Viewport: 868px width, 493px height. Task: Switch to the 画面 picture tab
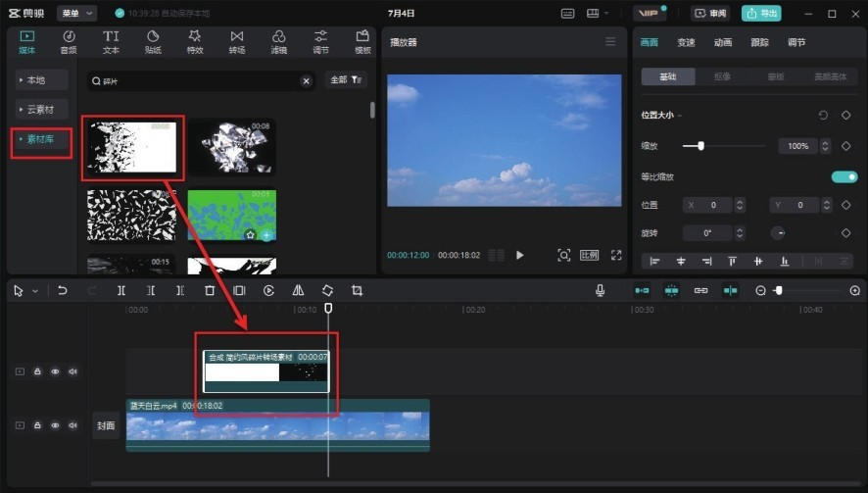650,42
